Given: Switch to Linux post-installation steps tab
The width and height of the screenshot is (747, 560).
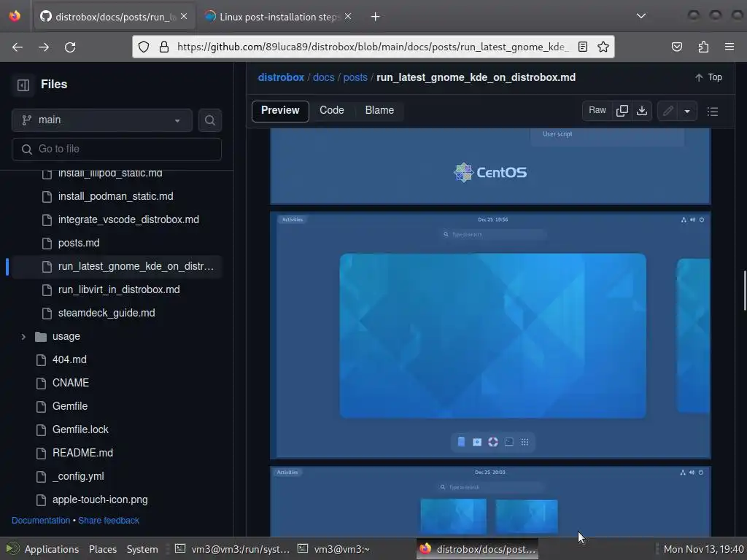Looking at the screenshot, I should click(279, 17).
